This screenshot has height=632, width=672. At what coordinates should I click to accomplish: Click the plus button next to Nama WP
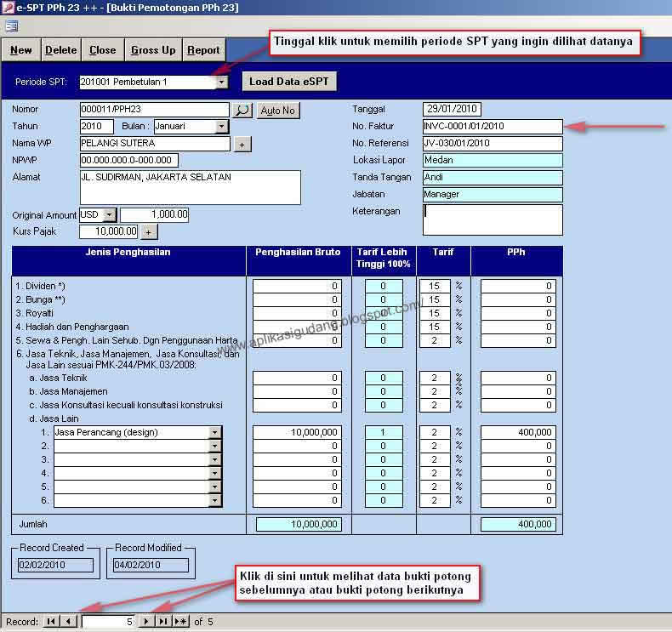[x=242, y=145]
